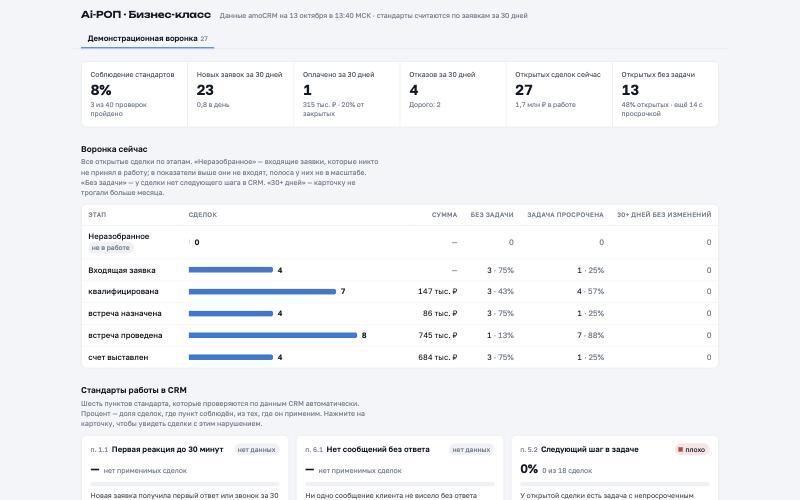
Task: Open the Соблюдение стандартов 8% card
Action: (x=134, y=94)
